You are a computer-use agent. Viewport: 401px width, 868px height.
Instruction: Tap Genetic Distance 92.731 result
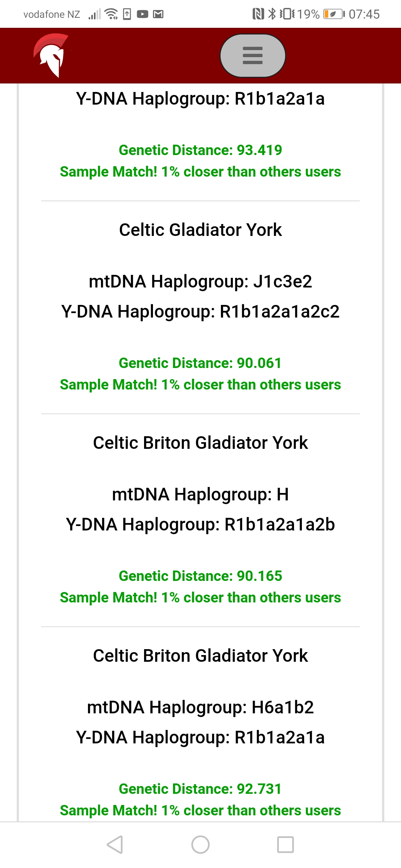click(x=200, y=789)
